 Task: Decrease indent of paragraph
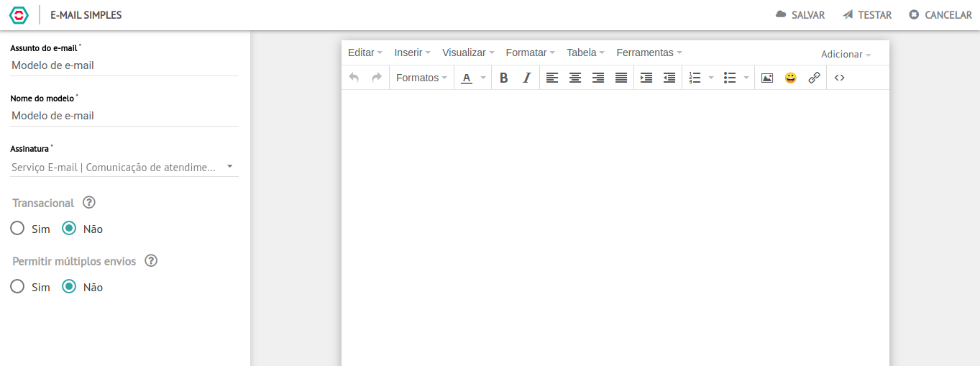coord(669,78)
